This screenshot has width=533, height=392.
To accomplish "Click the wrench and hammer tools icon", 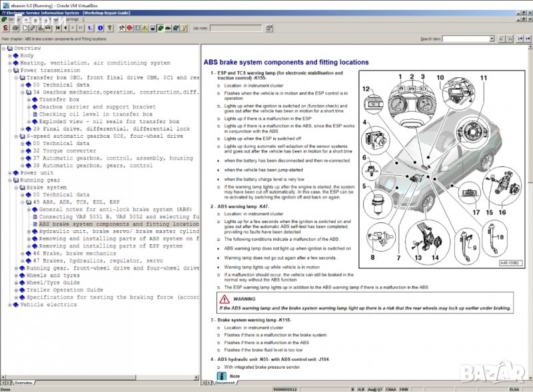I will [121, 29].
